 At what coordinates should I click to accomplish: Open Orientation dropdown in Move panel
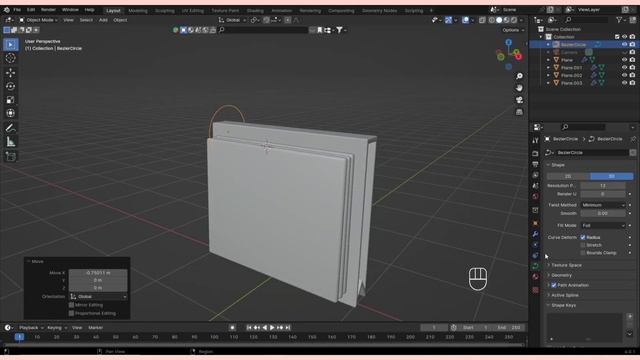[98, 297]
